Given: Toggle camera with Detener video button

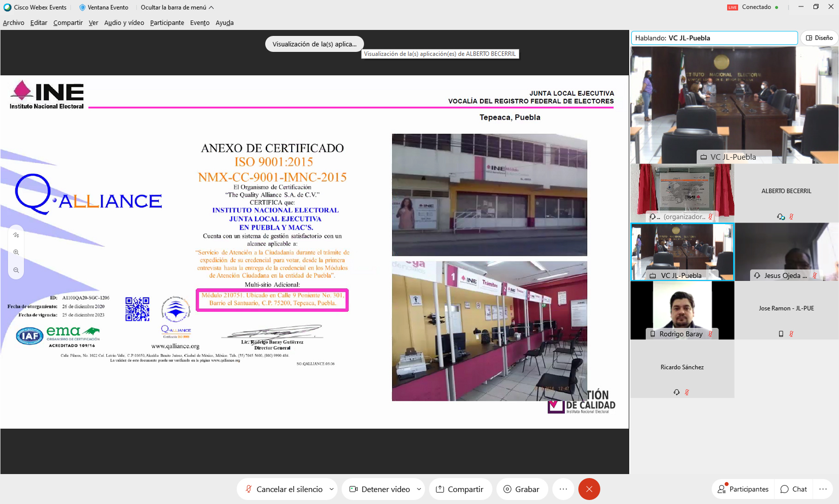Looking at the screenshot, I should click(380, 489).
